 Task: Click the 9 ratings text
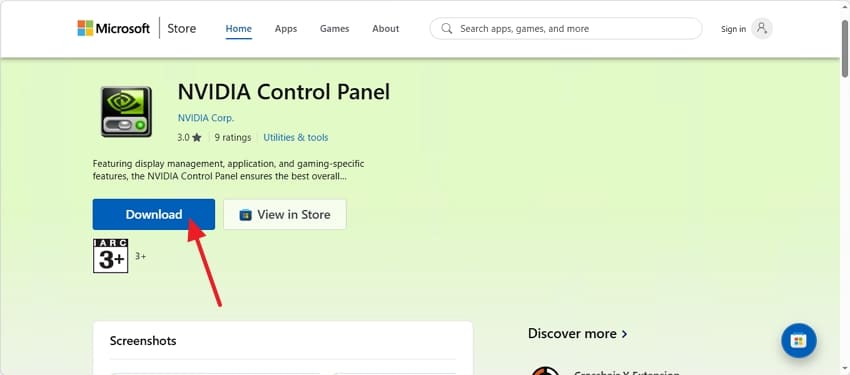click(233, 138)
